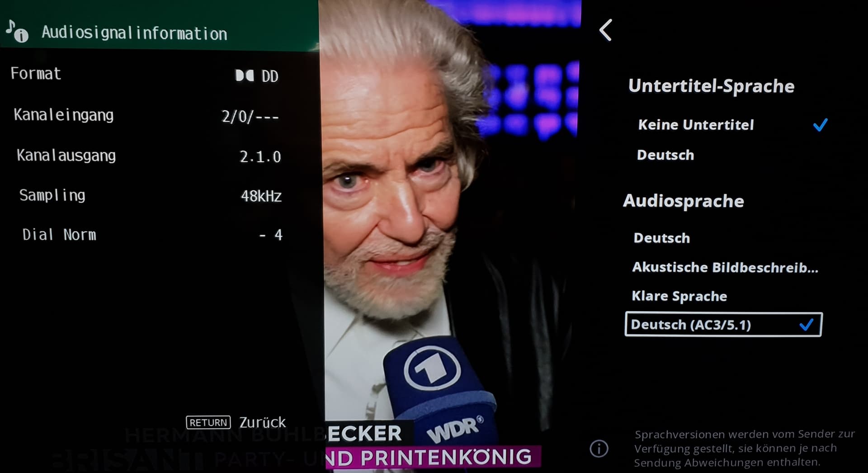Choose Deutsch audio language
Screen dimensions: 868x473
[662, 238]
